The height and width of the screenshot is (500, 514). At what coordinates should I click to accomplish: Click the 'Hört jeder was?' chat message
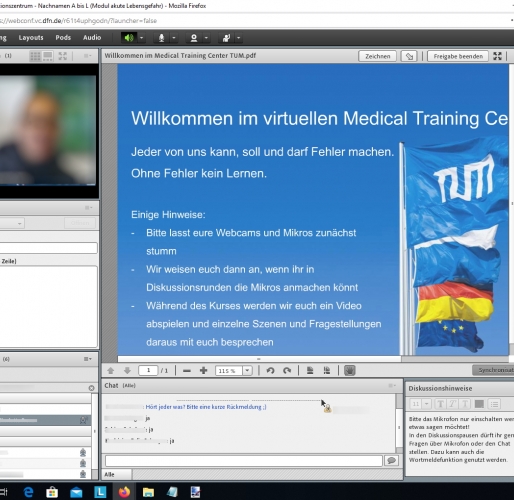click(x=206, y=407)
